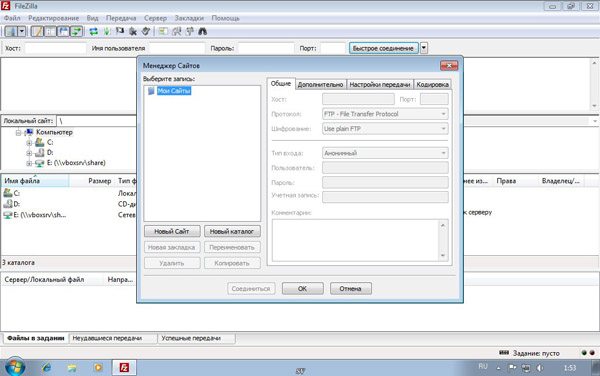The height and width of the screenshot is (376, 600).
Task: Collapse the Компьютер tree node
Action: click(x=18, y=133)
